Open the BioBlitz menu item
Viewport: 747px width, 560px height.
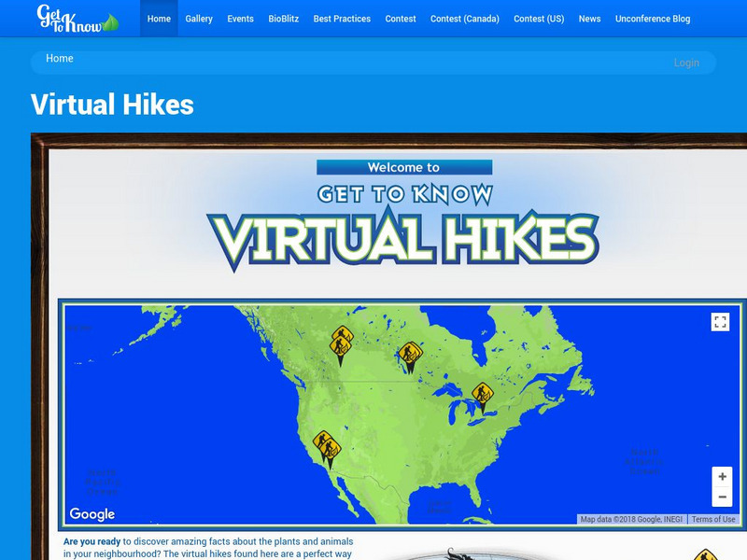pos(284,19)
